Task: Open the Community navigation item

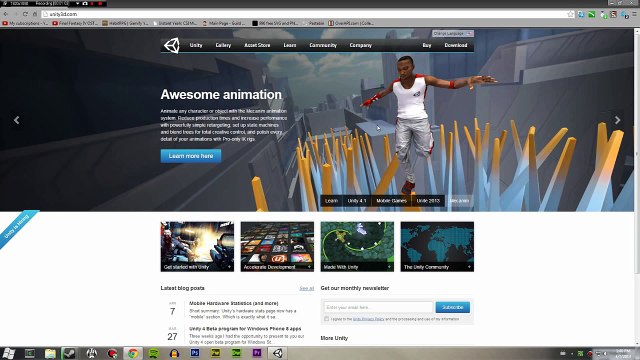Action: [323, 45]
